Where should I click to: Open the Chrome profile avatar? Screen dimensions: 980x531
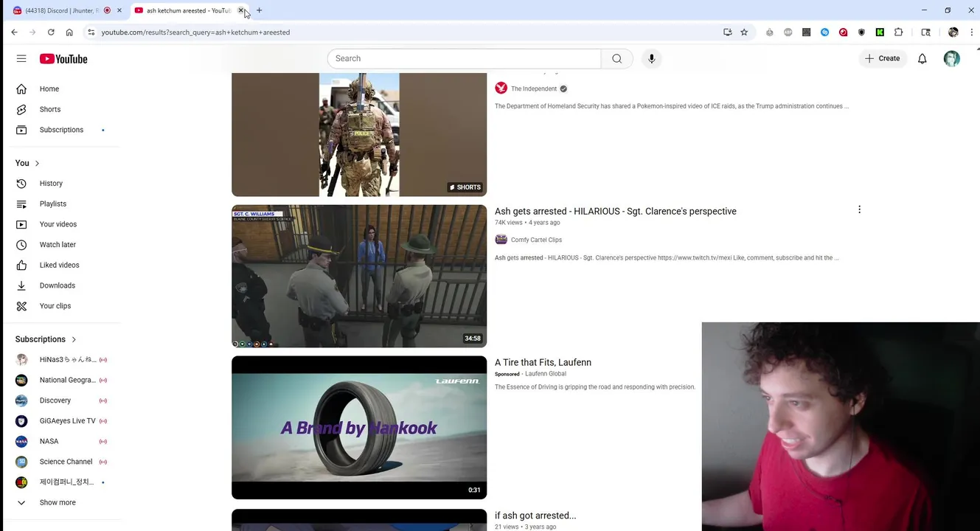[x=953, y=32]
